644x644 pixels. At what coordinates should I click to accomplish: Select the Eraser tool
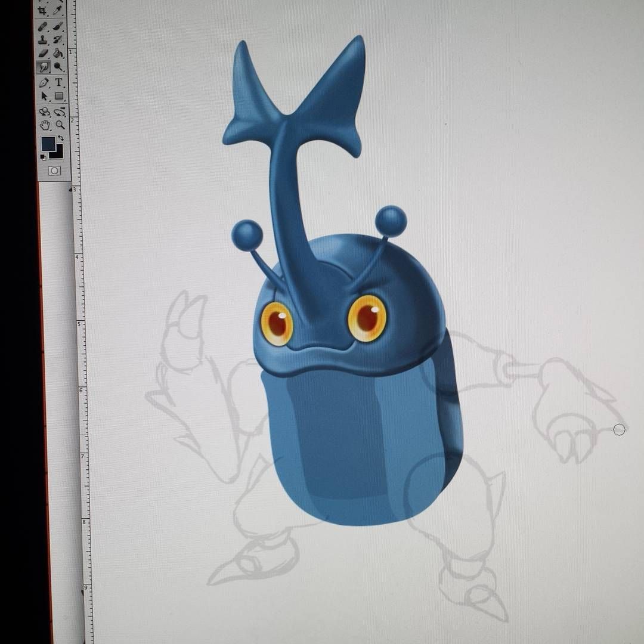(43, 54)
